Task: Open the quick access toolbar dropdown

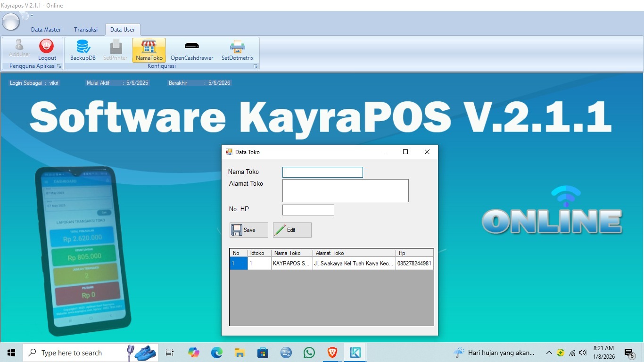Action: pos(32,16)
